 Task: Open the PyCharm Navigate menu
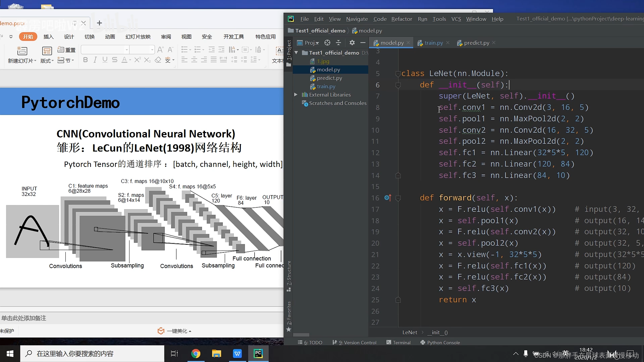point(357,19)
